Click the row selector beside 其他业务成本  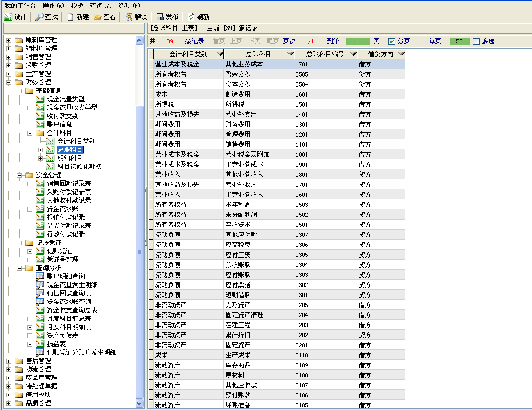pos(151,64)
